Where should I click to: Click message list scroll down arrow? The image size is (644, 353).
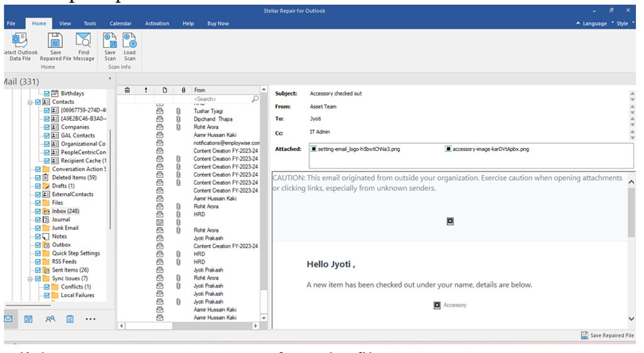(x=264, y=318)
